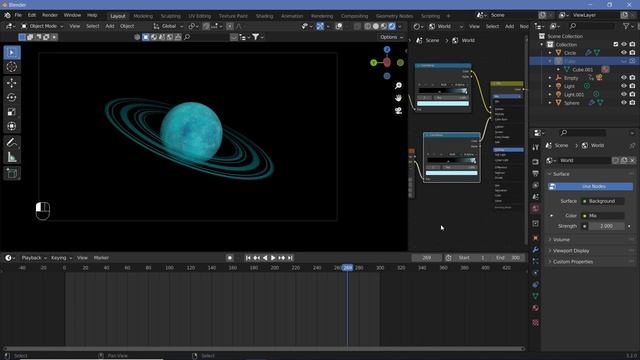Click the viewport pan hand icon
The width and height of the screenshot is (640, 360).
398,98
